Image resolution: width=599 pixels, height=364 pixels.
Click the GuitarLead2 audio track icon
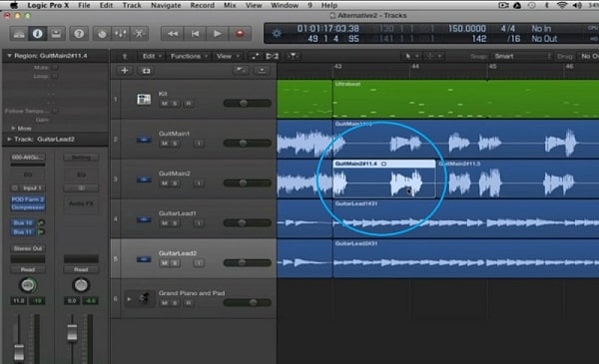[x=144, y=259]
